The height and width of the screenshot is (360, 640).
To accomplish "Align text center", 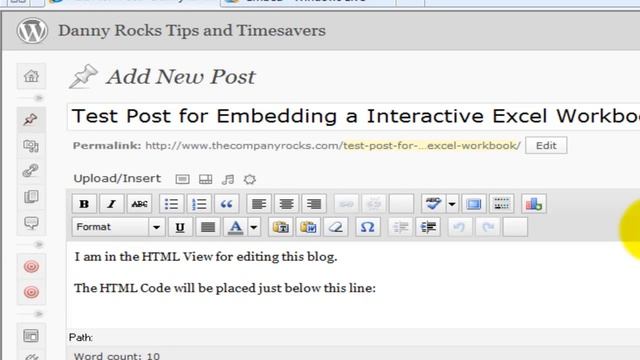I will pos(287,204).
